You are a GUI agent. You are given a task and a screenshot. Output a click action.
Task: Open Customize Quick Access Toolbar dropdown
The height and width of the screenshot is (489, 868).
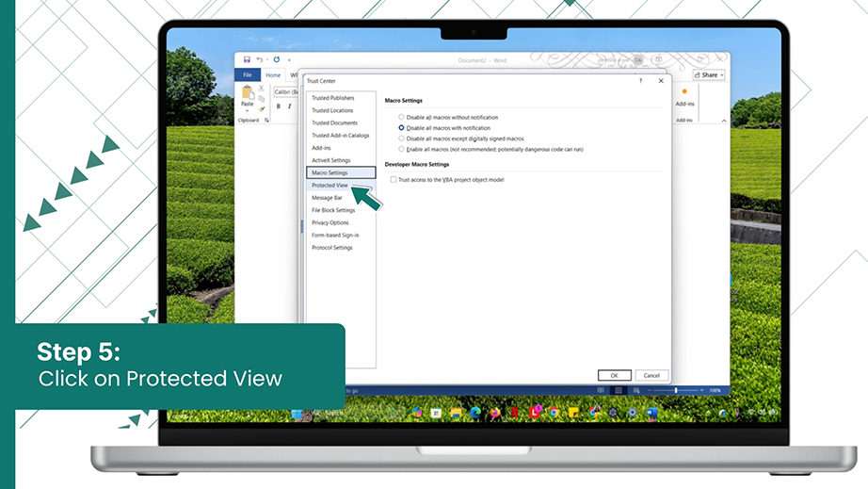289,59
